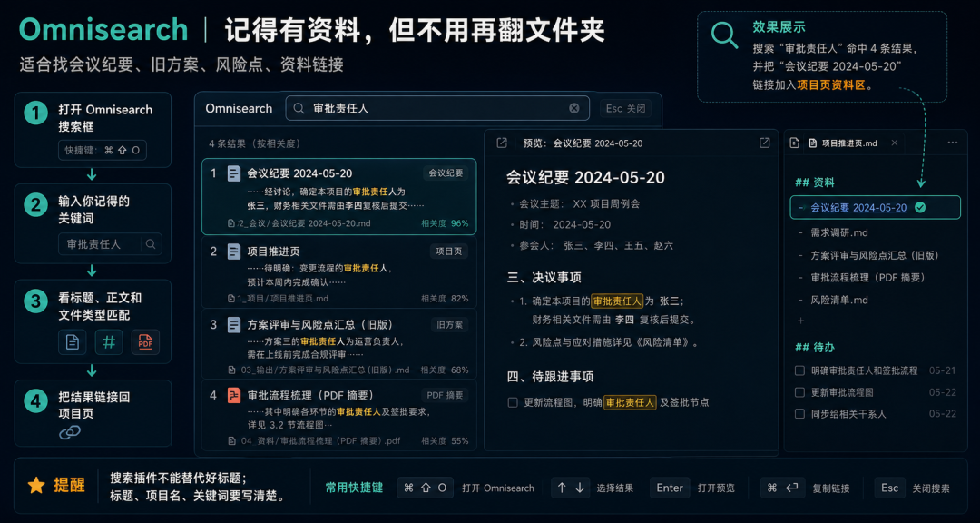Click the ## 资料 heading
Screen dimensions: 980x523
[x=814, y=183]
